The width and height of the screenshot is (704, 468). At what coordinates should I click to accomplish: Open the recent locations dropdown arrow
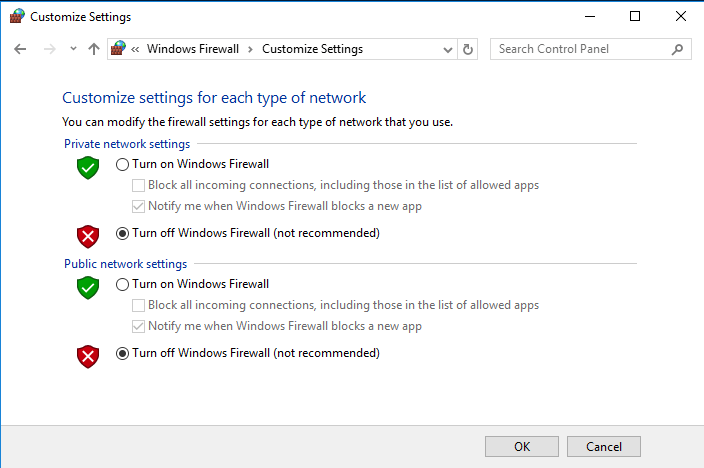tap(73, 49)
